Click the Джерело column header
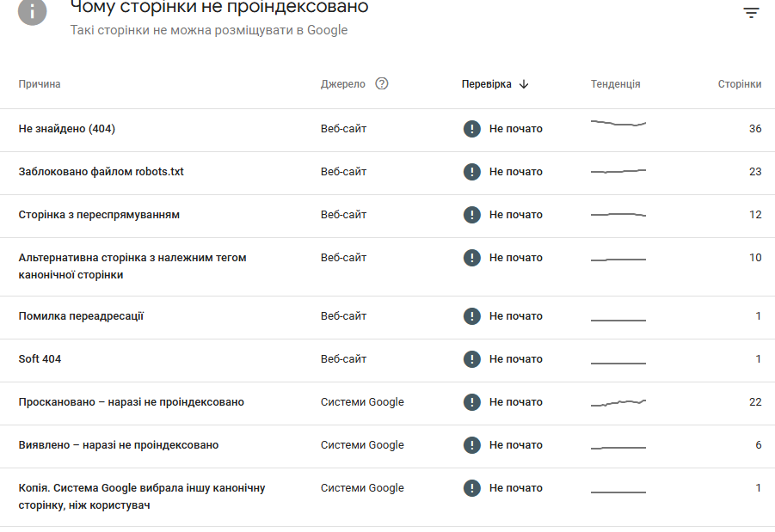Image resolution: width=775 pixels, height=532 pixels. (342, 84)
